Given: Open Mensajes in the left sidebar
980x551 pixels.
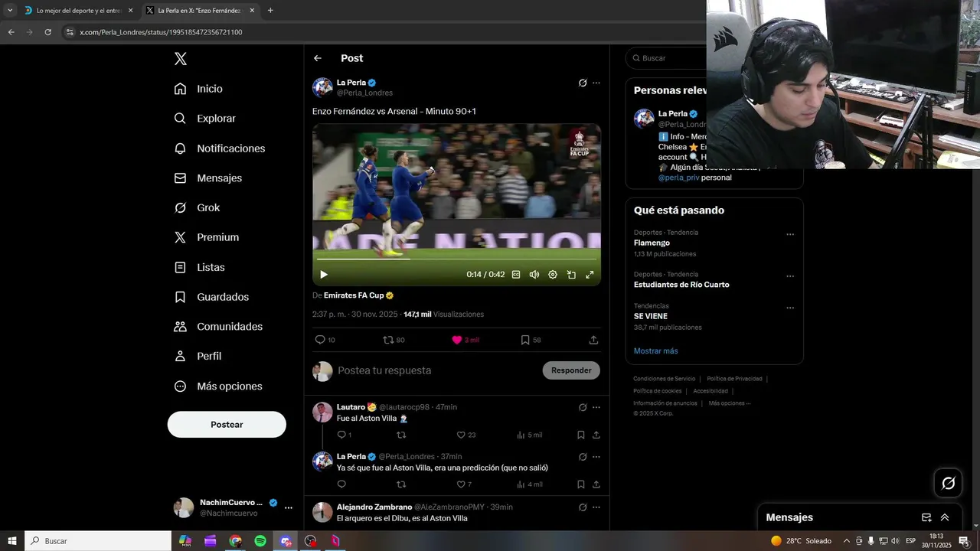Looking at the screenshot, I should (207, 178).
